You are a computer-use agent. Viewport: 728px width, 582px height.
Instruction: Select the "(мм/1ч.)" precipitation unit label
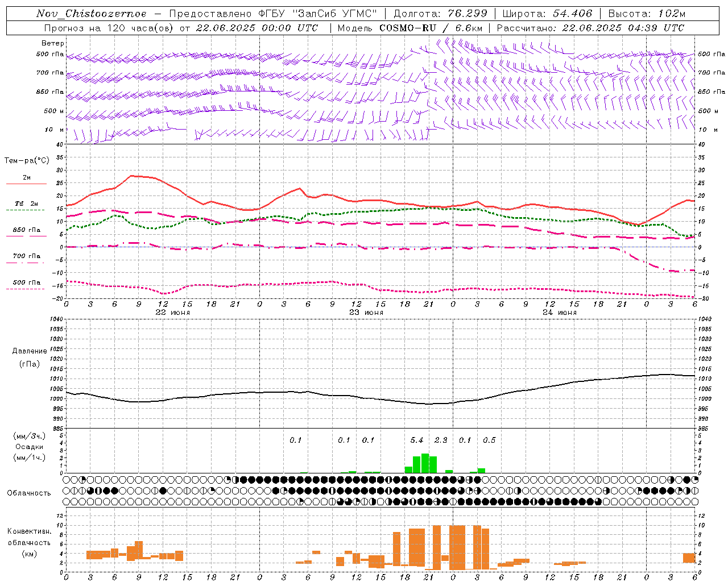[x=30, y=458]
